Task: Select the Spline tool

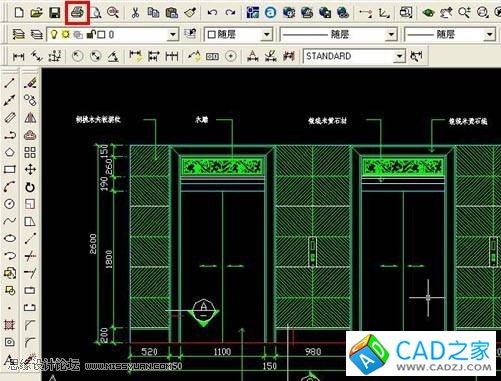Action: click(9, 221)
